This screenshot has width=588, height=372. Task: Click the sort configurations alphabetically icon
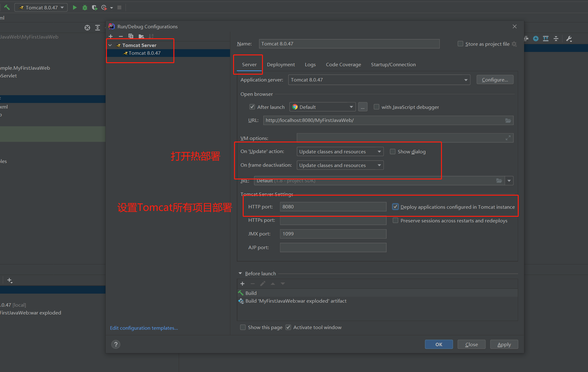(x=151, y=36)
